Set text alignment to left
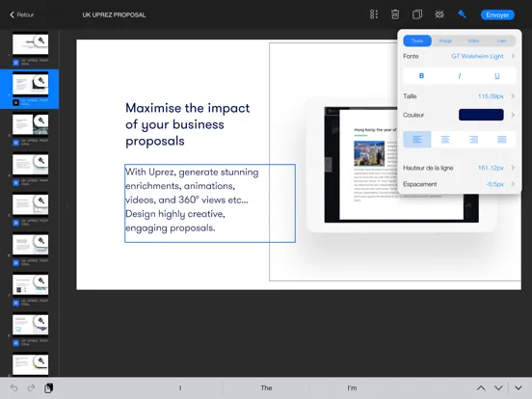 click(x=417, y=140)
